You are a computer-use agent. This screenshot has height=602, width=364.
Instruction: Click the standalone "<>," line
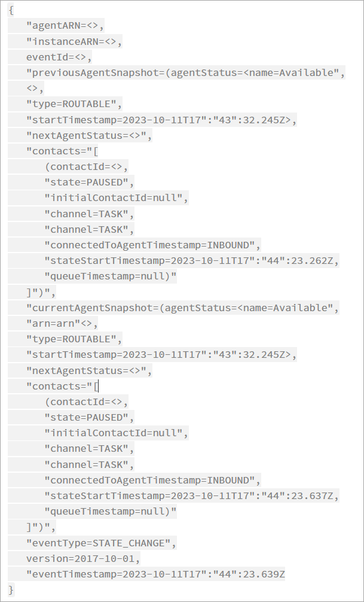click(x=35, y=88)
